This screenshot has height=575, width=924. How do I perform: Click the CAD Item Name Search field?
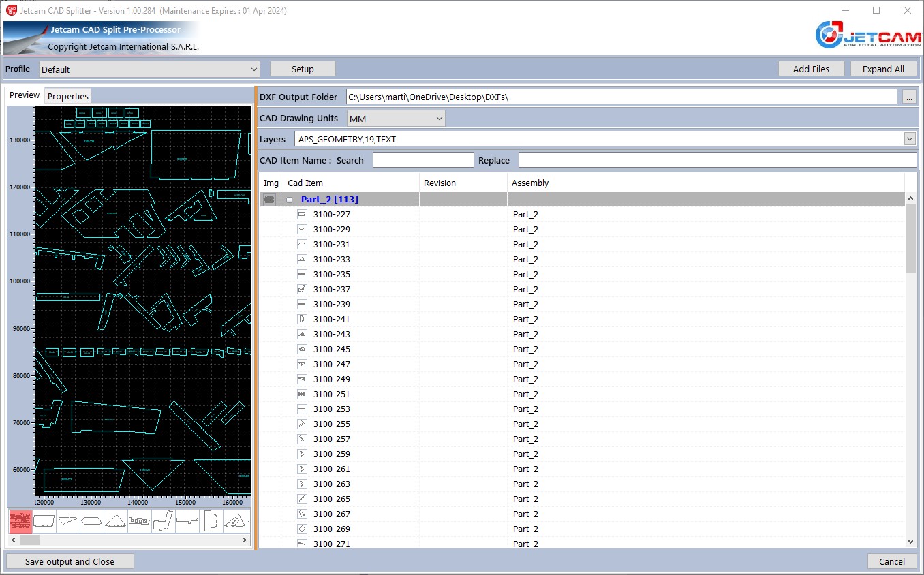423,160
